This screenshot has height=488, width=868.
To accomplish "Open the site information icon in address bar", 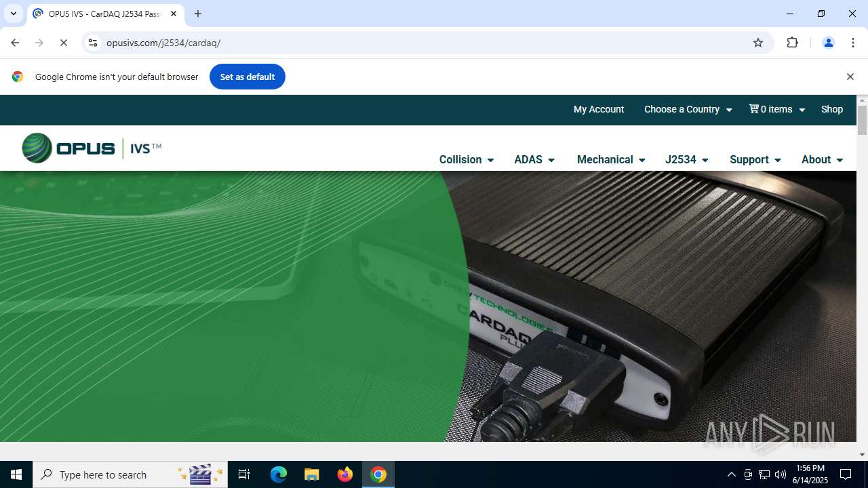I will pos(93,43).
